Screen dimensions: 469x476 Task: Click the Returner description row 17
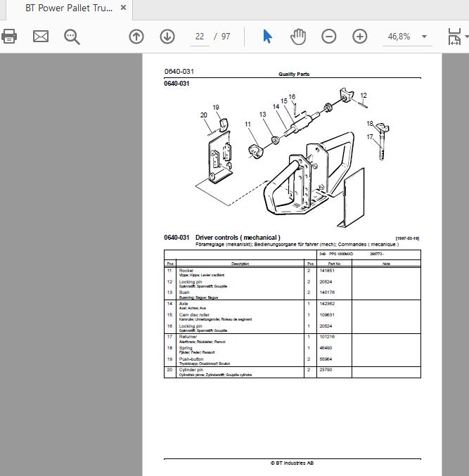point(188,337)
